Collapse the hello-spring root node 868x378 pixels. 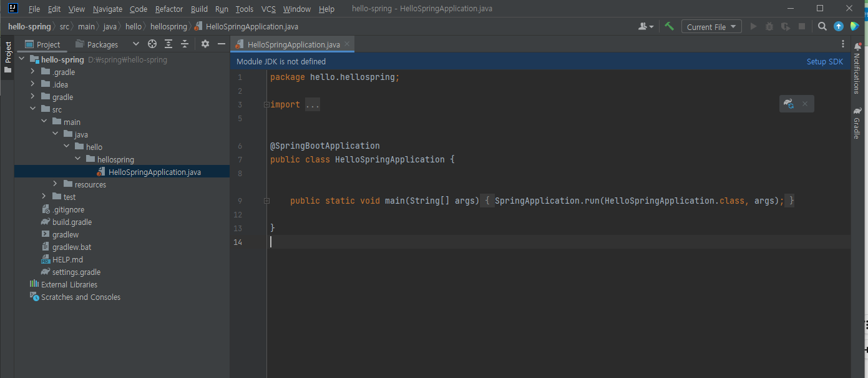tap(22, 59)
